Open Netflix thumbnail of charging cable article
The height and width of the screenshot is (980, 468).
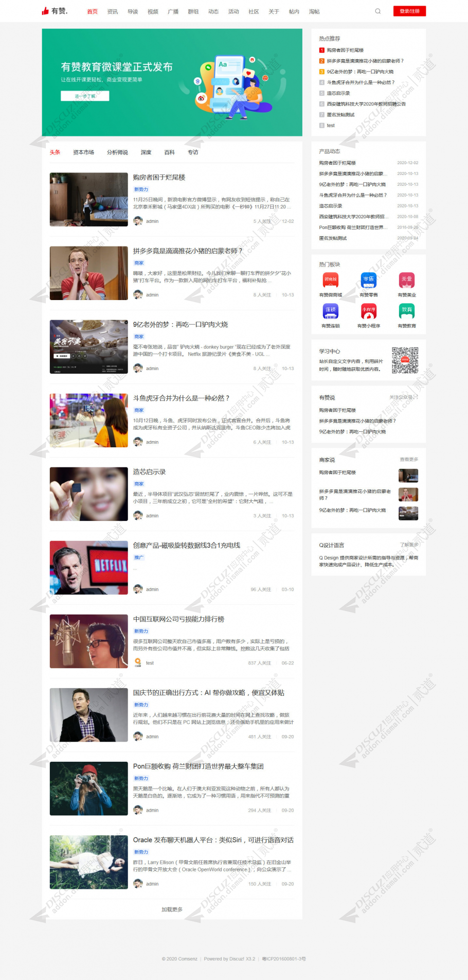point(88,567)
